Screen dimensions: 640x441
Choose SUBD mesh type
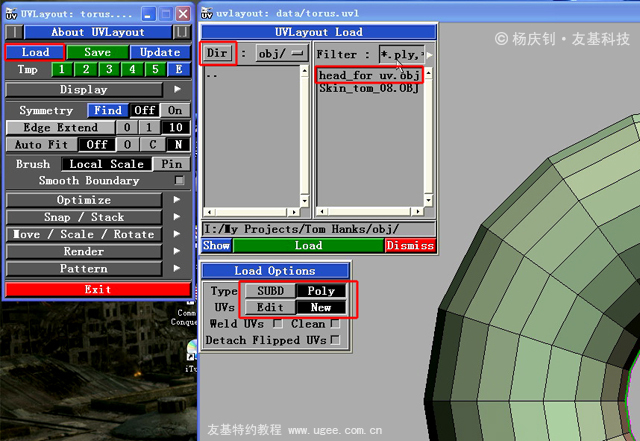point(270,291)
